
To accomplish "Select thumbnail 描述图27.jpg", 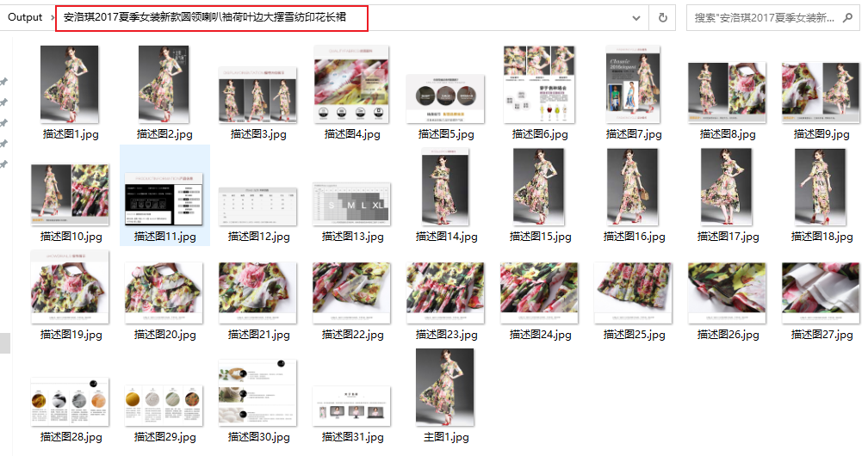I will (821, 293).
